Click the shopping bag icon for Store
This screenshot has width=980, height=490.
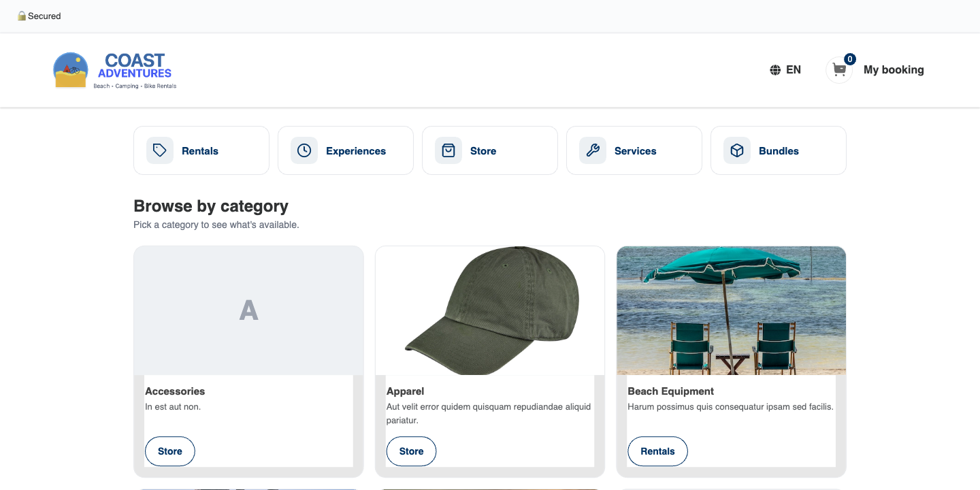pyautogui.click(x=448, y=150)
